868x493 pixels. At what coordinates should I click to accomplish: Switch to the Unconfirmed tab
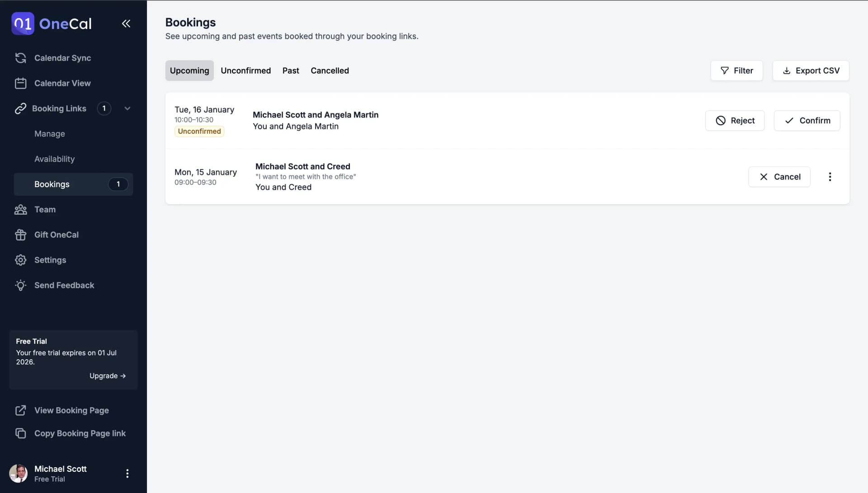(x=245, y=70)
